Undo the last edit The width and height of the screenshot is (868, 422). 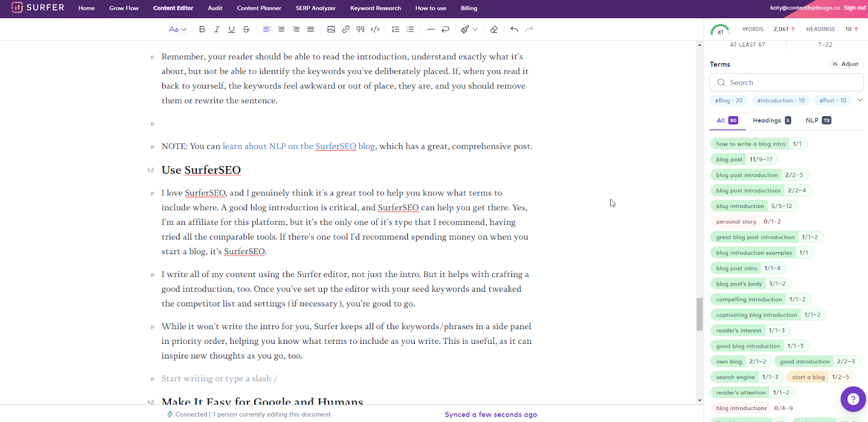pos(514,29)
